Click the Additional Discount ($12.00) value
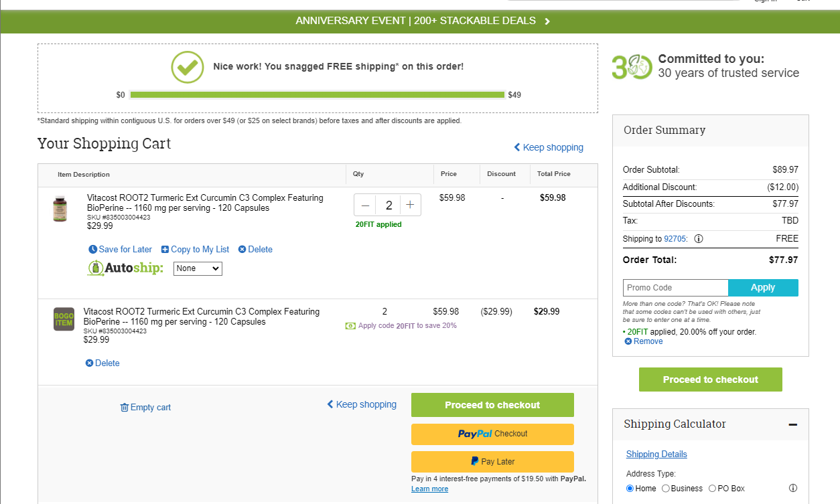This screenshot has height=504, width=840. pyautogui.click(x=782, y=187)
